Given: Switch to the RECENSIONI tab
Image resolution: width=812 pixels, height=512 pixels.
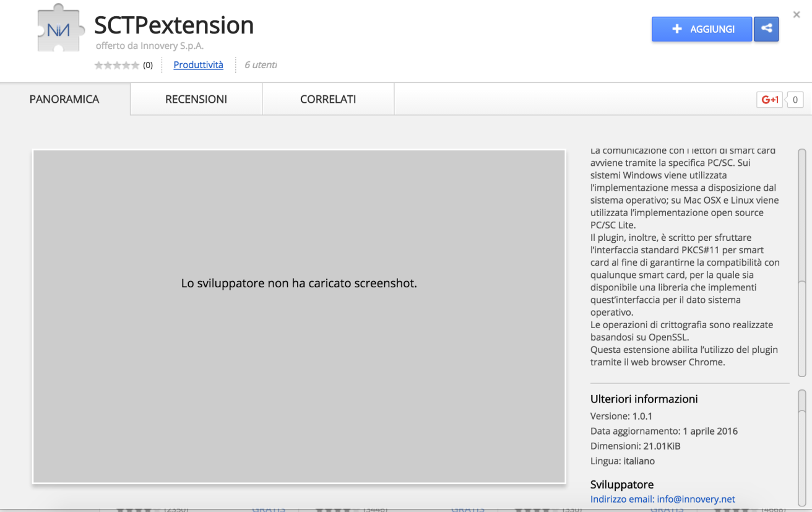Looking at the screenshot, I should [196, 99].
